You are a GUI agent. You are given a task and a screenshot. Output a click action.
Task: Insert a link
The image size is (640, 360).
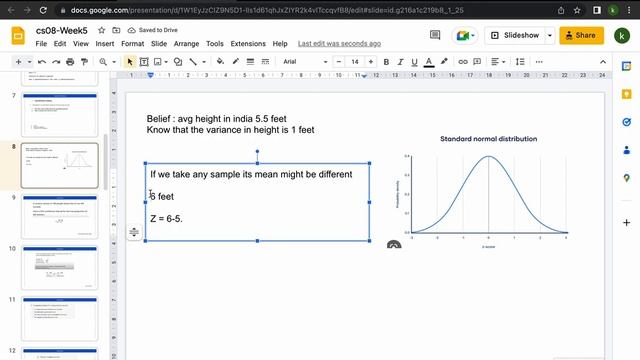pyautogui.click(x=462, y=62)
